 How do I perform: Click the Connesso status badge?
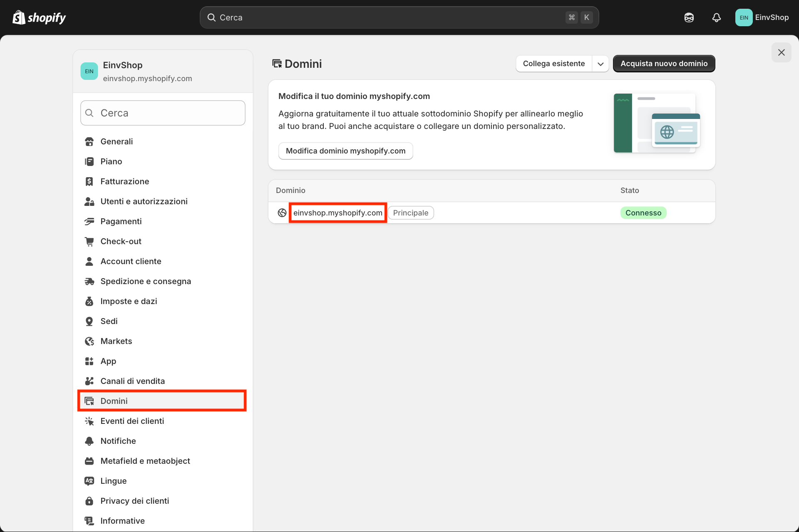click(x=643, y=213)
